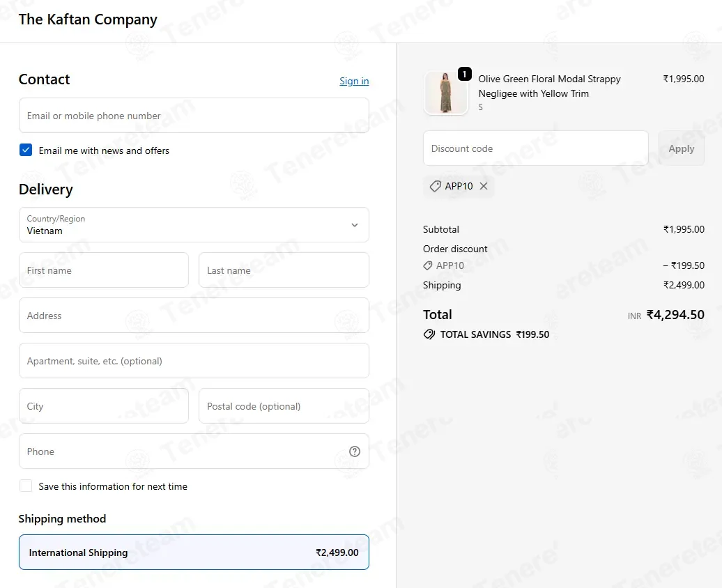
Task: Uncheck Email me with news and offers
Action: point(26,150)
